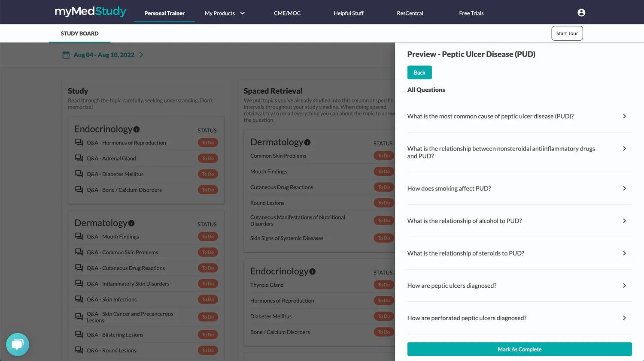Click To Do status for Q&A Blistering Lesions

(x=208, y=334)
